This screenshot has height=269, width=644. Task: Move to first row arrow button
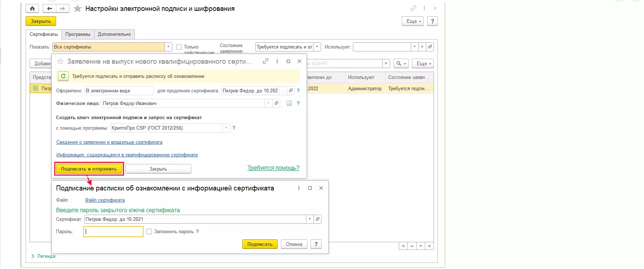coord(403,246)
